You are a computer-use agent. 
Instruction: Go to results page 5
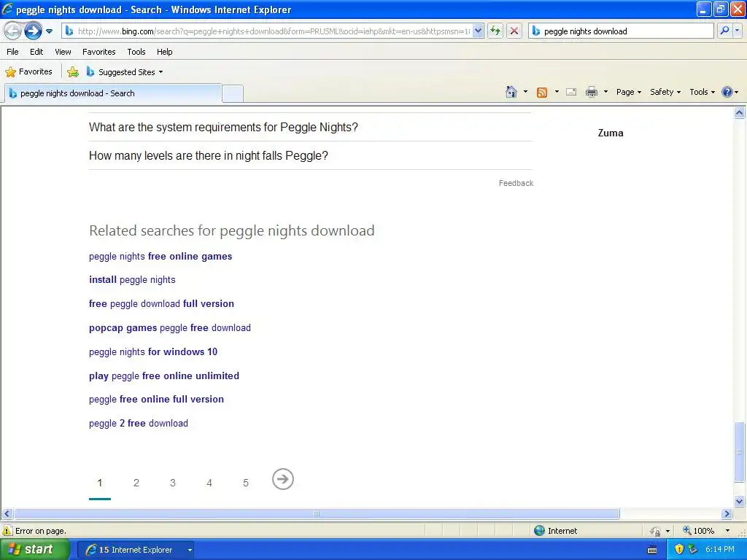click(246, 483)
